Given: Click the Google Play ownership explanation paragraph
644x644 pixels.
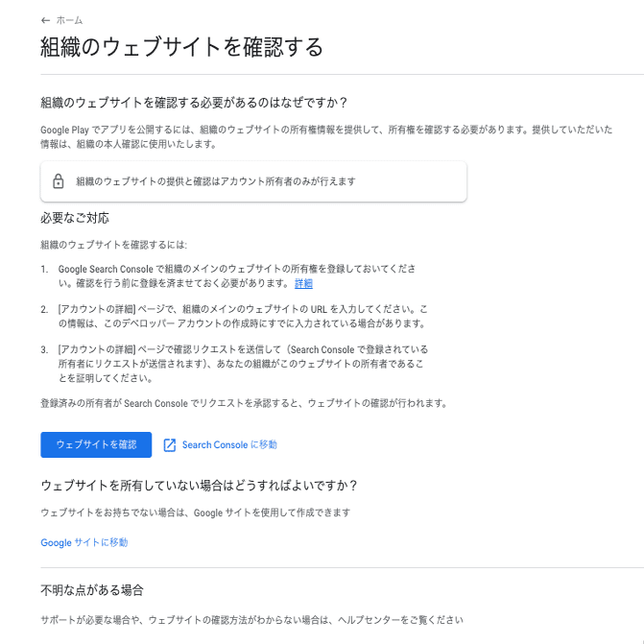Looking at the screenshot, I should click(x=326, y=137).
